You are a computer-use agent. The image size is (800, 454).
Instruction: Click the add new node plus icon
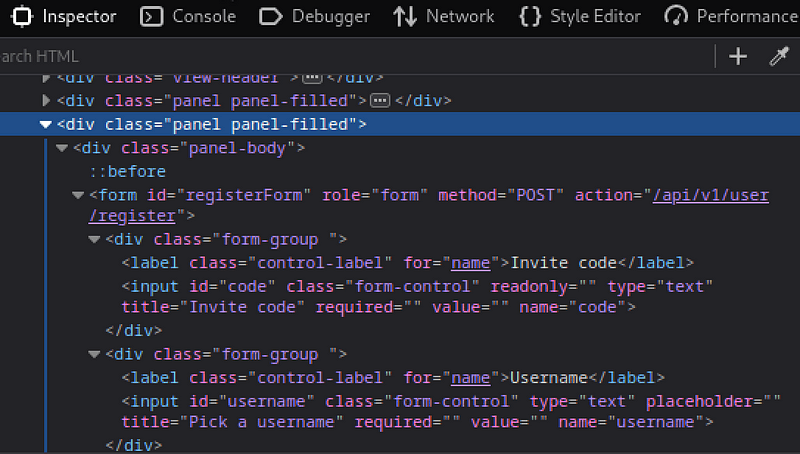tap(738, 57)
